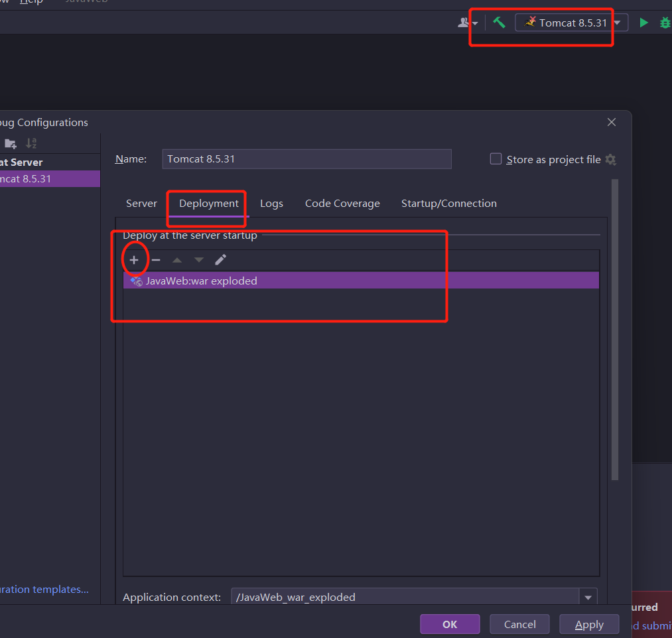Viewport: 672px width, 638px height.
Task: Switch to the Startup/Connection tab
Action: click(x=448, y=204)
